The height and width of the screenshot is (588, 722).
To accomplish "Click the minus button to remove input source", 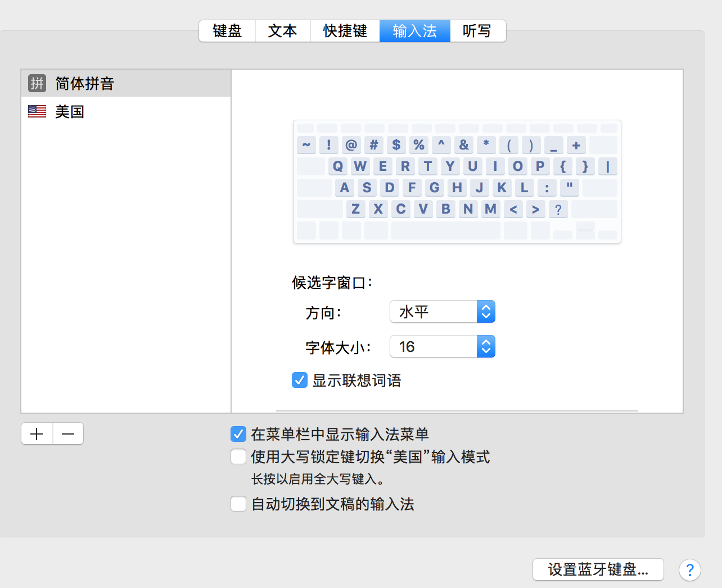I will pyautogui.click(x=68, y=433).
